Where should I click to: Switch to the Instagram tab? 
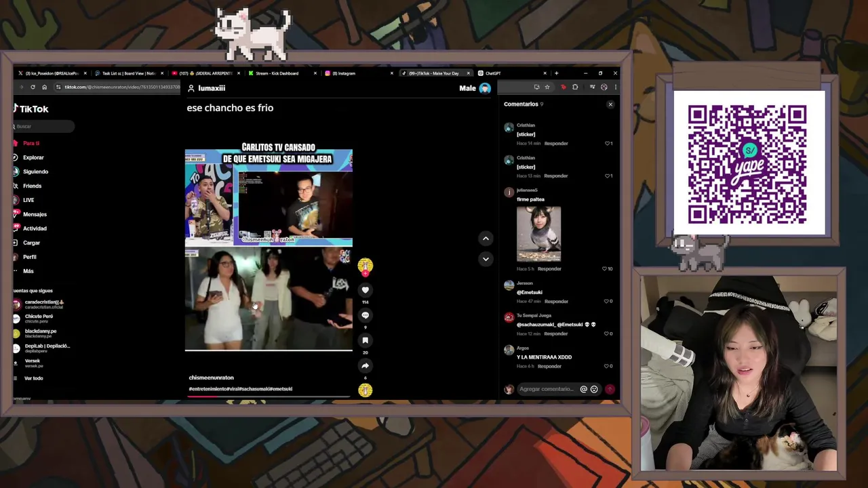[x=359, y=73]
